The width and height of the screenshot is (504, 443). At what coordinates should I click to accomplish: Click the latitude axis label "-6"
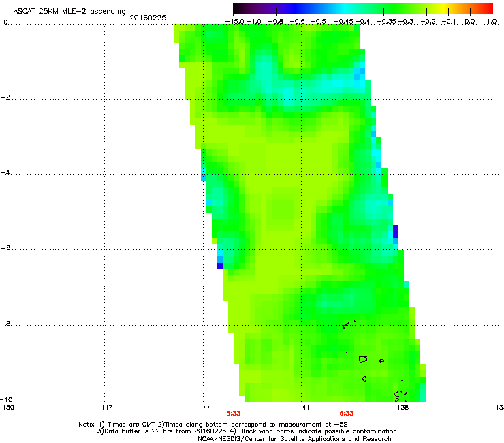pyautogui.click(x=5, y=248)
